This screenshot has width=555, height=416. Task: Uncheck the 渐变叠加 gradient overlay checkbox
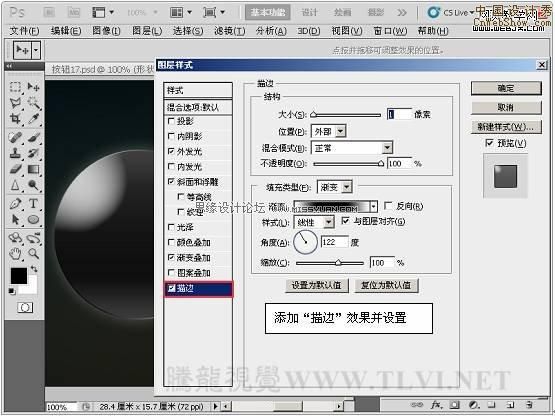(x=171, y=257)
